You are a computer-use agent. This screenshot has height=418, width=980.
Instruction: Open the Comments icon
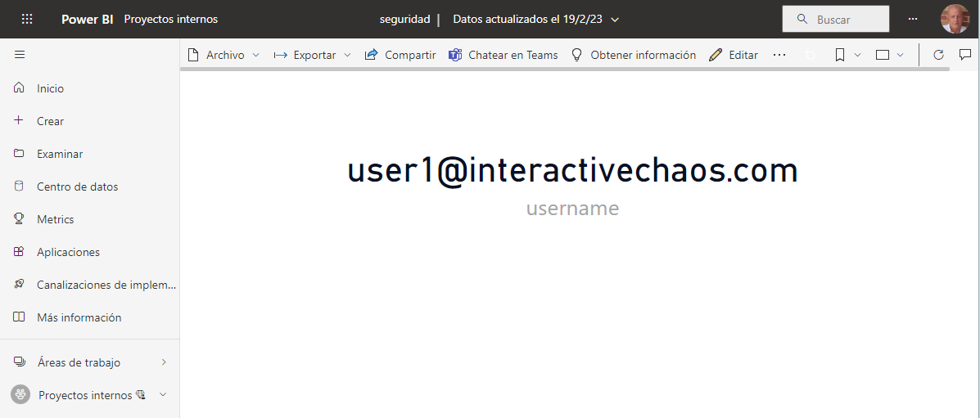pos(965,55)
